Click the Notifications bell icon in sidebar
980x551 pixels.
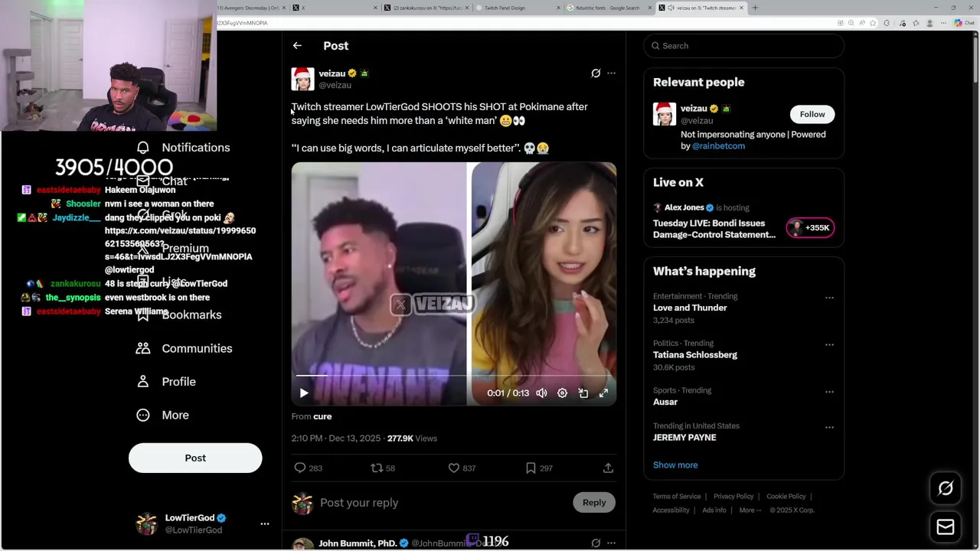[x=143, y=148]
